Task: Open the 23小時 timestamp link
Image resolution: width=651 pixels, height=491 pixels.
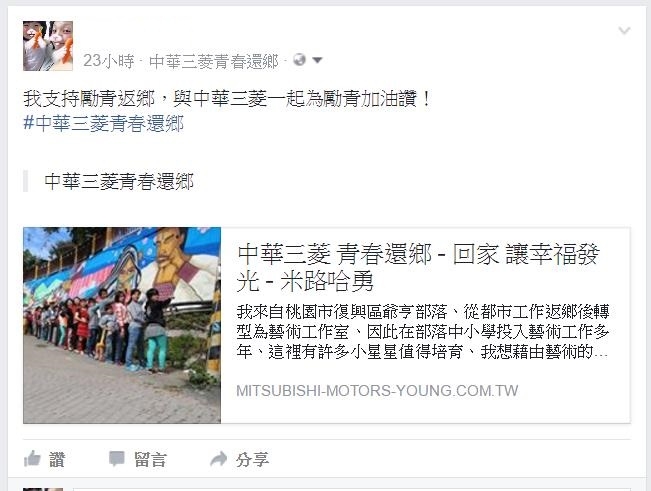Action: click(x=108, y=61)
